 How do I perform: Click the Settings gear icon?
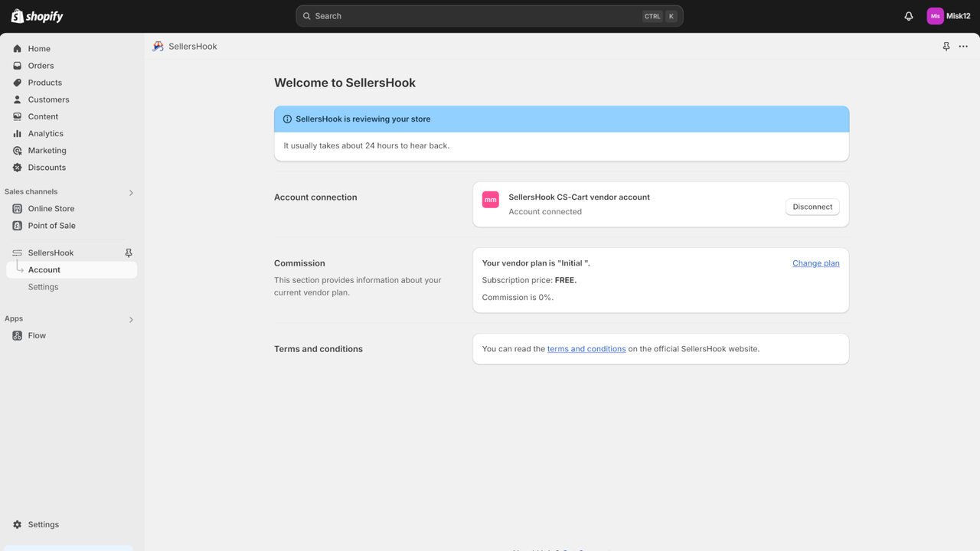click(x=18, y=525)
